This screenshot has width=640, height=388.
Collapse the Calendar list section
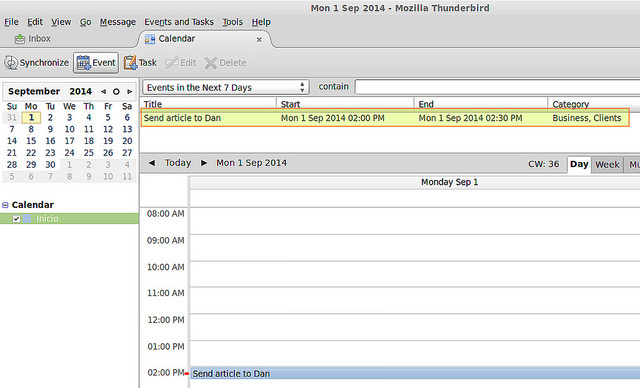(5, 205)
